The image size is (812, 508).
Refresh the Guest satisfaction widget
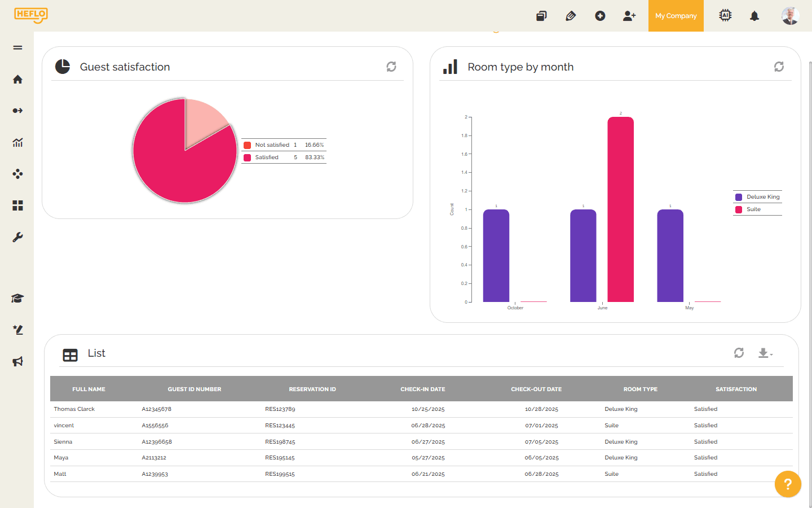[x=391, y=66]
